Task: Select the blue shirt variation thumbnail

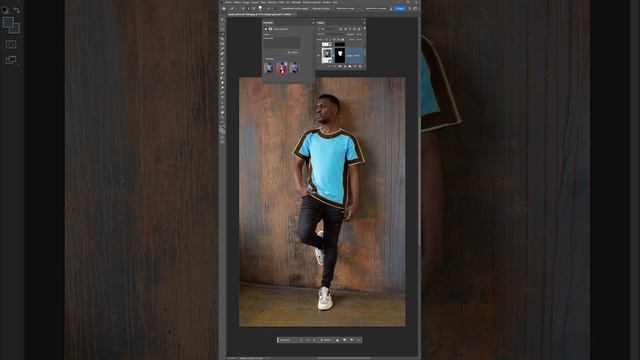Action: point(269,68)
